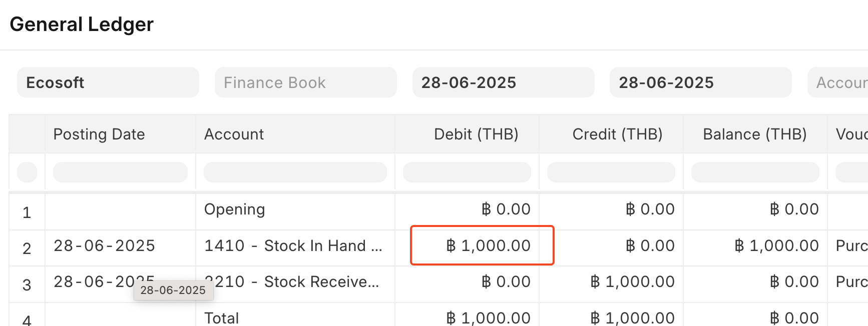Focus the Account column filter box

click(295, 172)
